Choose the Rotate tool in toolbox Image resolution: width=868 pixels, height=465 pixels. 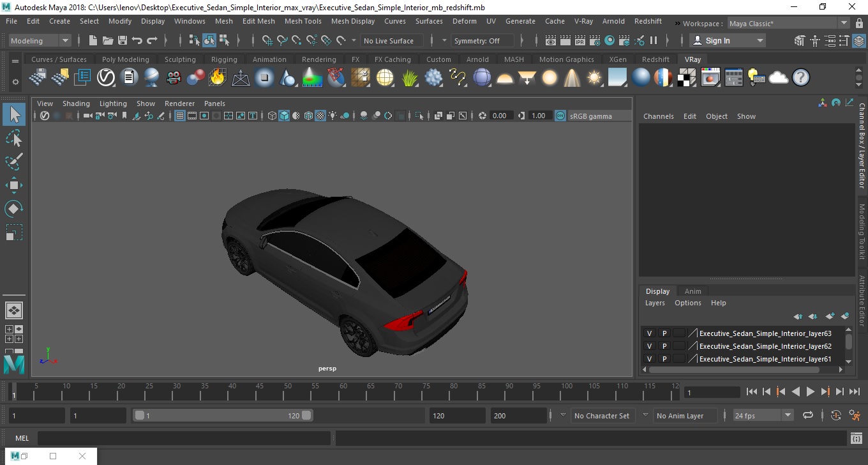coord(14,209)
